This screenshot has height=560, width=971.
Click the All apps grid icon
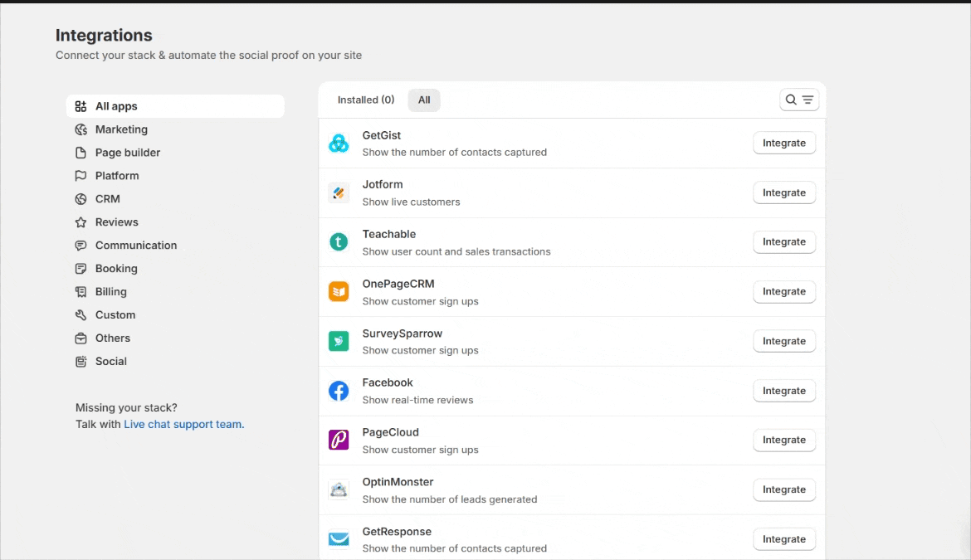81,106
